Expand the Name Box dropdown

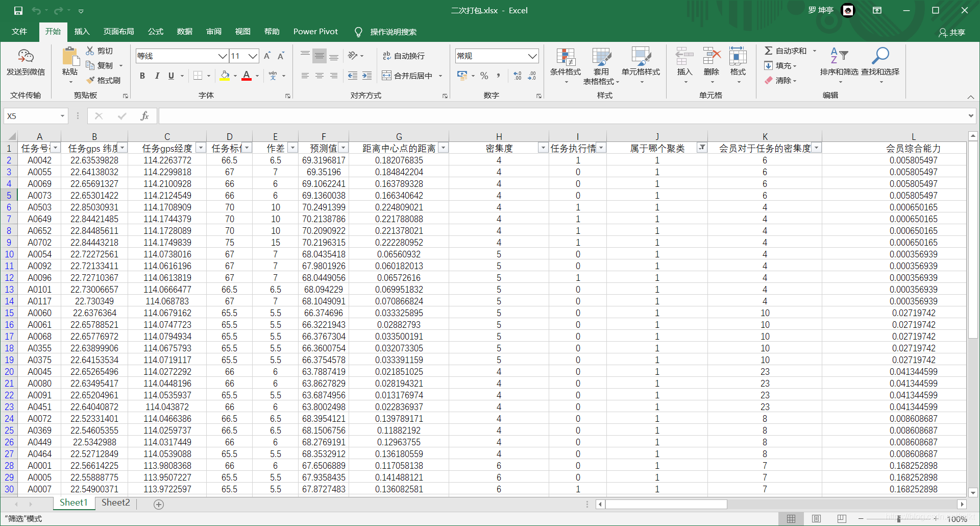click(62, 116)
